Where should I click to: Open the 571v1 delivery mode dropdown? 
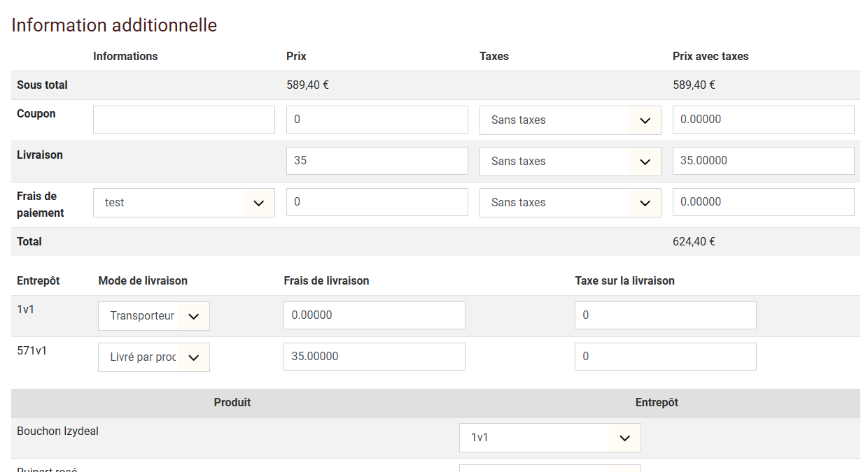tap(154, 357)
